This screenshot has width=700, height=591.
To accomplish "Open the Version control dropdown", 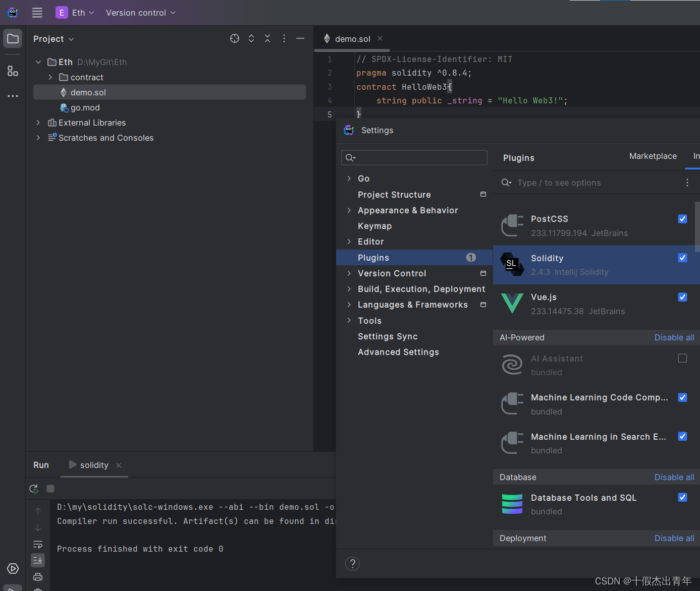I will coord(141,13).
